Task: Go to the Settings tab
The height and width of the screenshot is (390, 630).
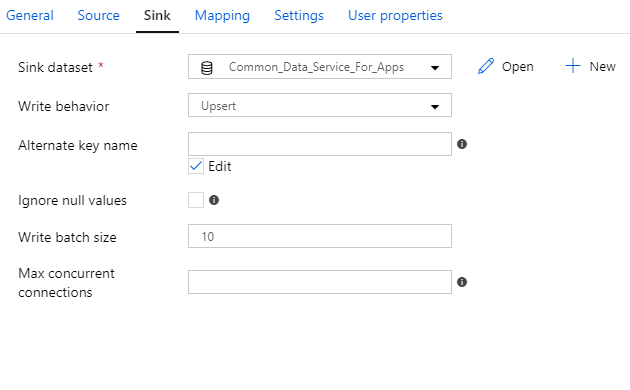Action: 299,16
